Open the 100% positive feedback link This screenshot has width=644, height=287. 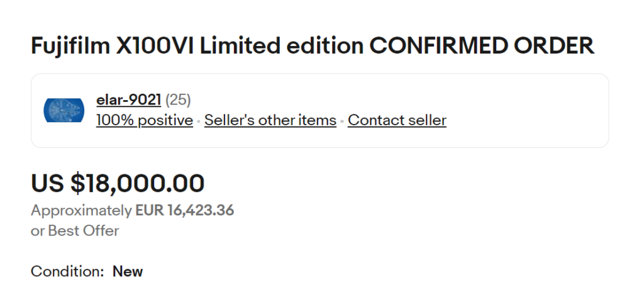pyautogui.click(x=144, y=120)
